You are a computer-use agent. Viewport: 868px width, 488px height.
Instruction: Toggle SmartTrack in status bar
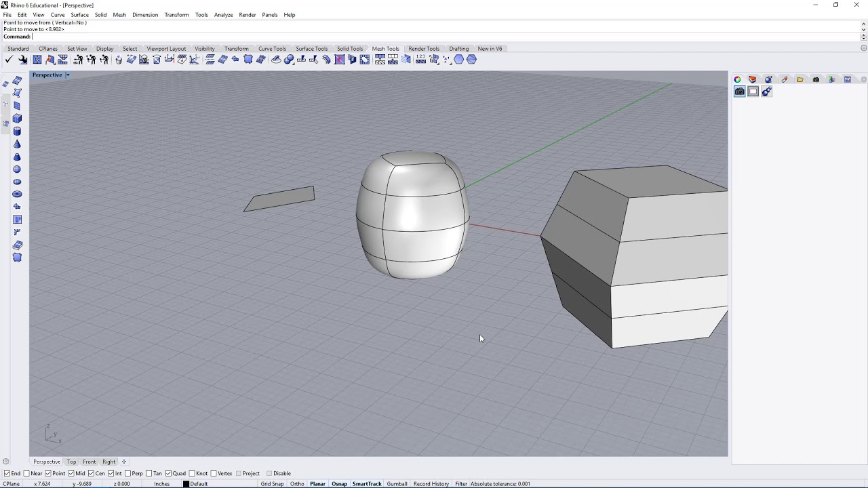[x=367, y=484]
